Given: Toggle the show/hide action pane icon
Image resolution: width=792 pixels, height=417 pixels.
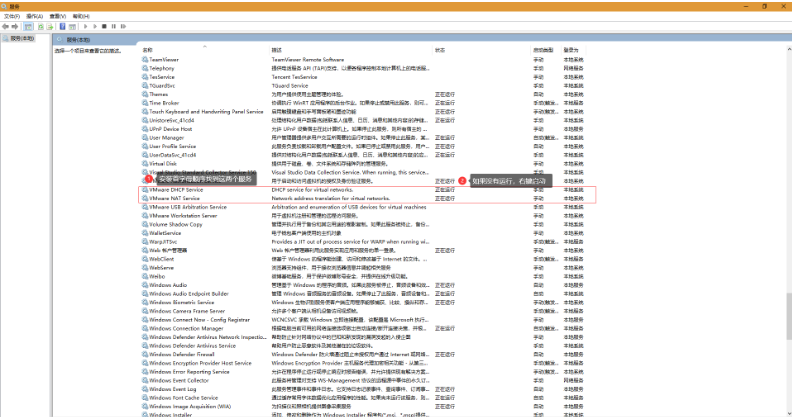Looking at the screenshot, I should point(72,26).
